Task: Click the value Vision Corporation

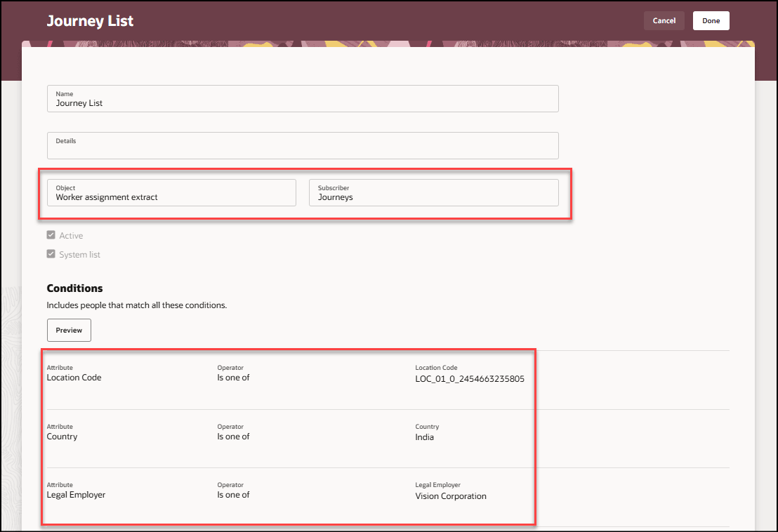Action: point(451,496)
